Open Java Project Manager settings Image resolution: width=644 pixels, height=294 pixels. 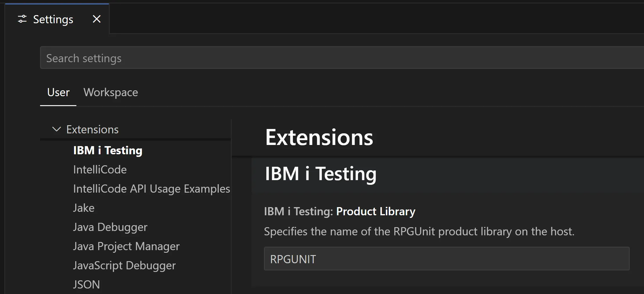pyautogui.click(x=126, y=246)
